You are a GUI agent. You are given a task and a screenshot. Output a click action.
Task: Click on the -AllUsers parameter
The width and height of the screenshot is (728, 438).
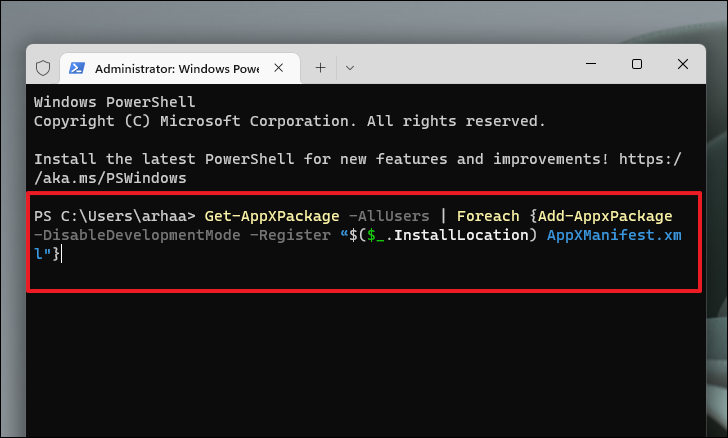389,216
